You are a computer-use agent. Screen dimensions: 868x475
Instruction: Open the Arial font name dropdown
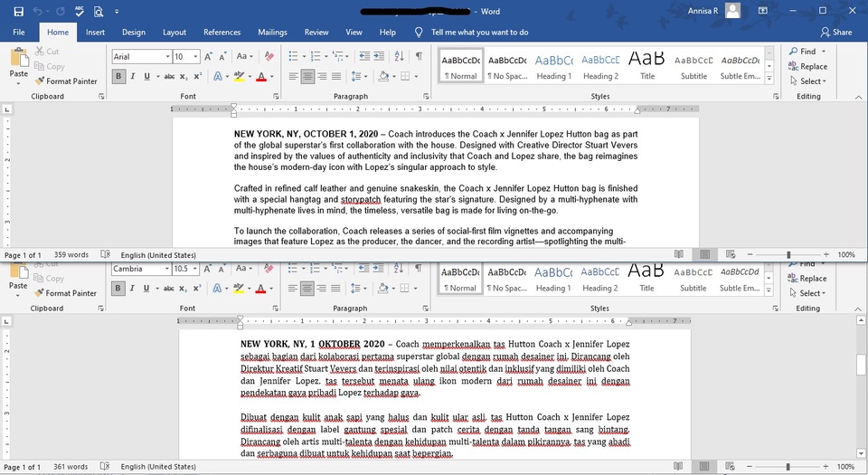(167, 56)
